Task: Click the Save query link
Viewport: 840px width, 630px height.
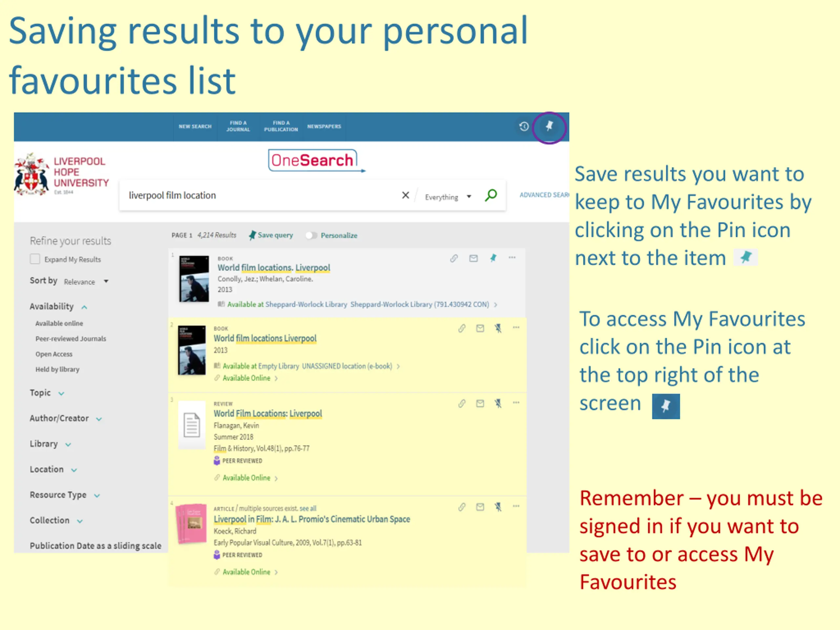Action: click(x=271, y=236)
